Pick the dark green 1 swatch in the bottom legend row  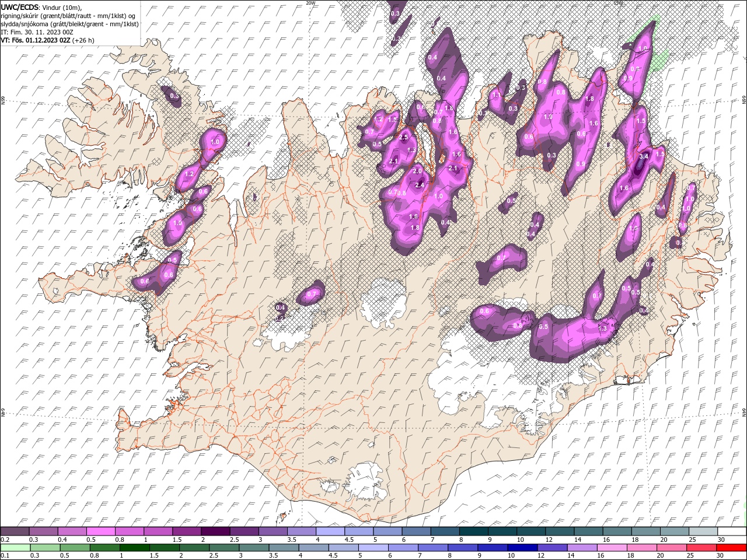(x=135, y=548)
